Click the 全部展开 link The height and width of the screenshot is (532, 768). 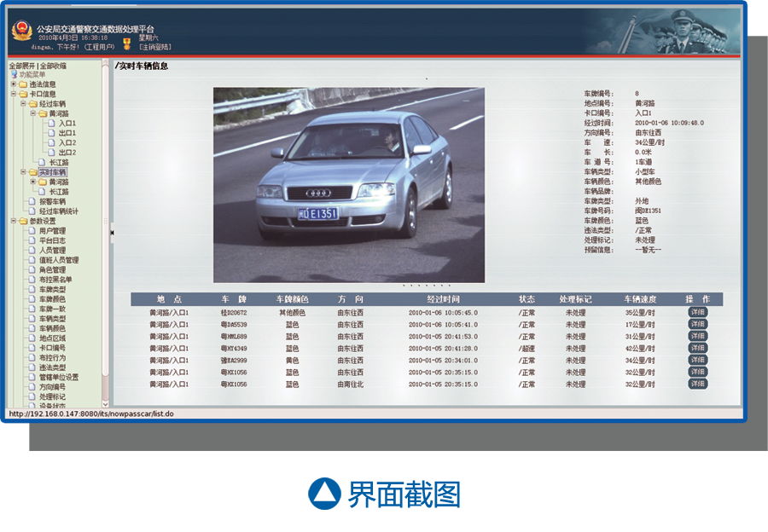pyautogui.click(x=22, y=66)
